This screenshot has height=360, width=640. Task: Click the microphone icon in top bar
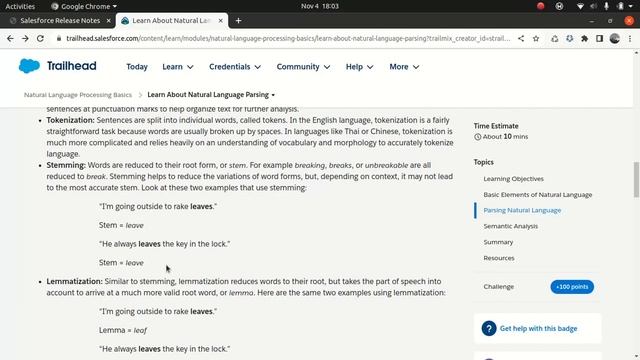pos(607,6)
